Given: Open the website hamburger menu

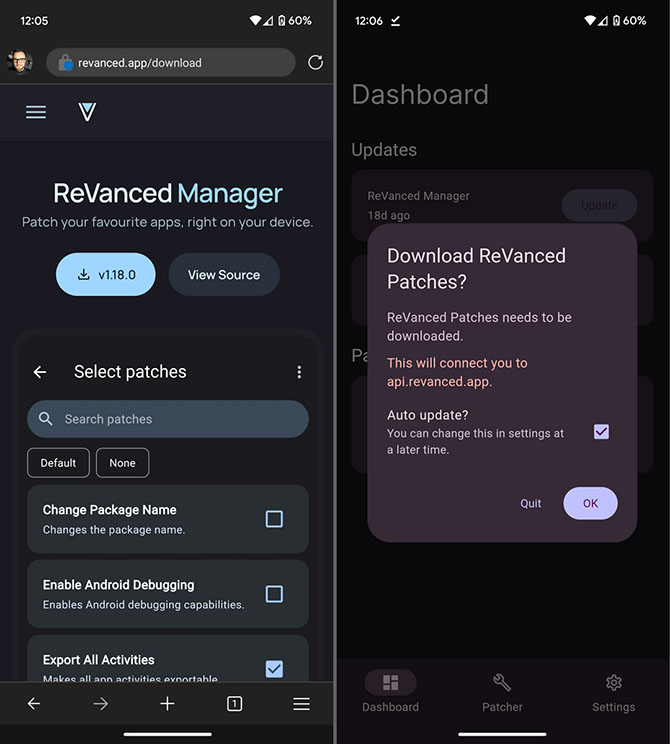Looking at the screenshot, I should 36,112.
